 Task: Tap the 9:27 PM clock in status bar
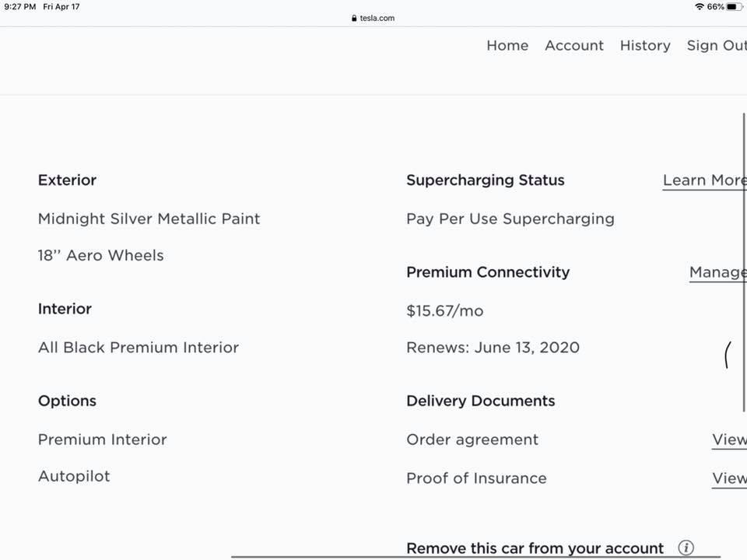pyautogui.click(x=20, y=6)
